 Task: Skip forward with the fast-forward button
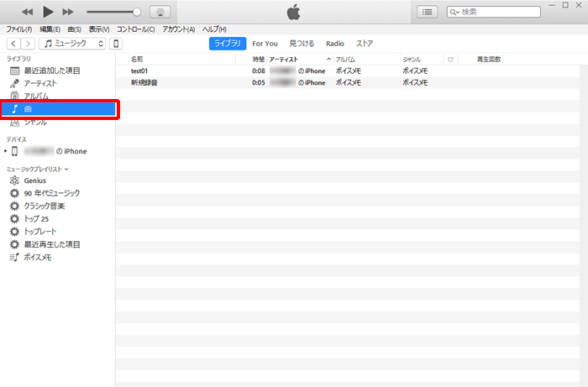point(68,12)
